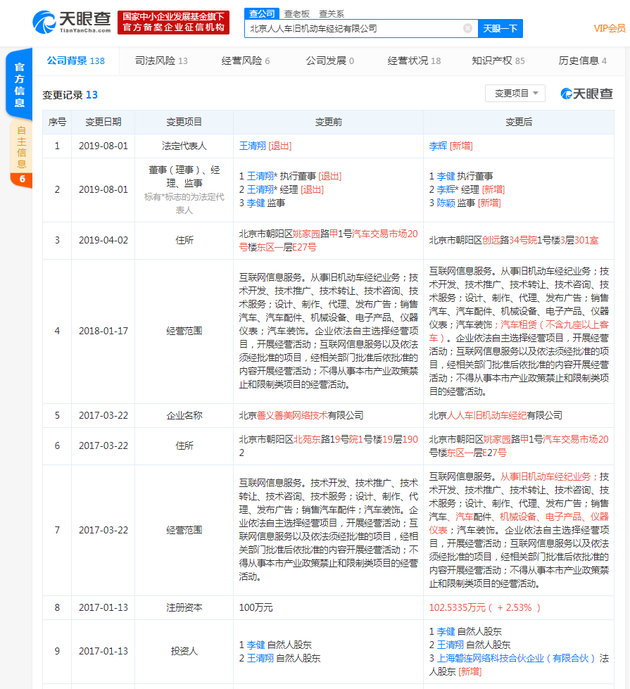Click 陈颖 supervisor name link

click(x=446, y=203)
